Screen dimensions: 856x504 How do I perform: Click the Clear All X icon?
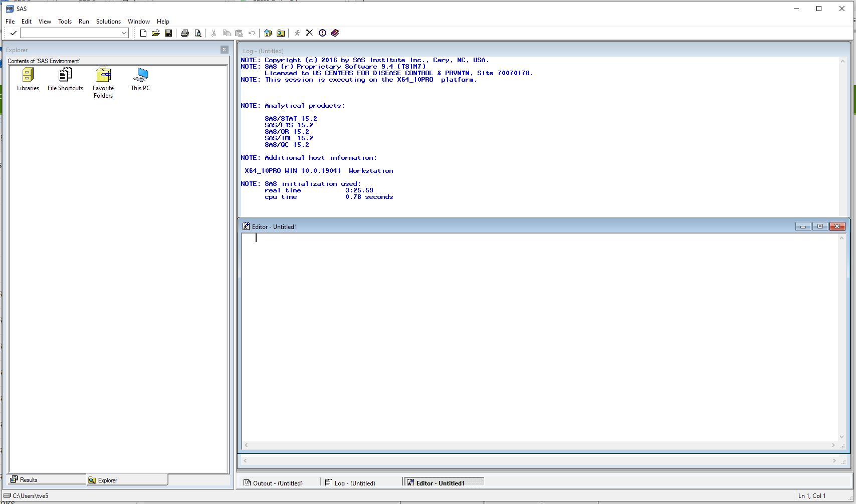click(x=309, y=33)
